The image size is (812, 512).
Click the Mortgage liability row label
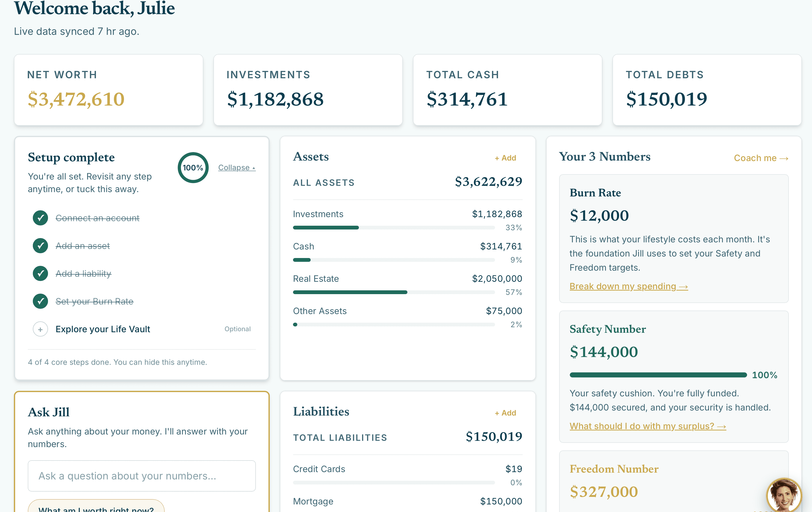313,501
